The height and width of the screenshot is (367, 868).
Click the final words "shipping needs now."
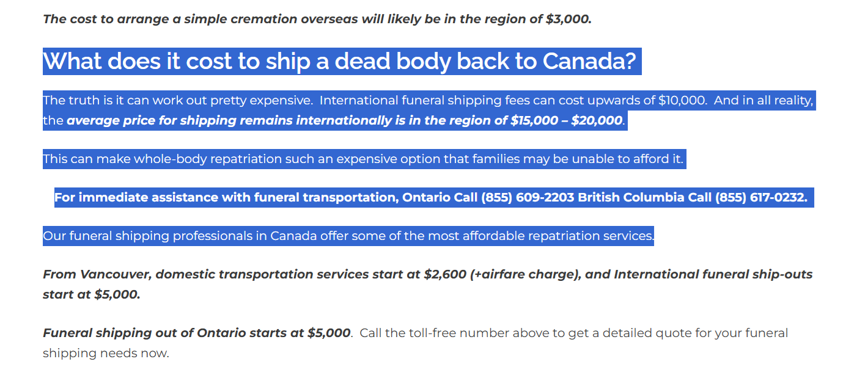pos(106,353)
